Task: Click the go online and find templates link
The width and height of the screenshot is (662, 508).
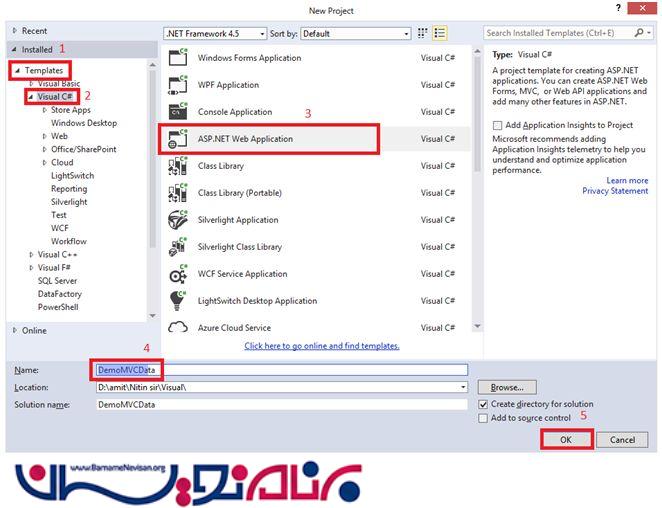Action: (322, 346)
